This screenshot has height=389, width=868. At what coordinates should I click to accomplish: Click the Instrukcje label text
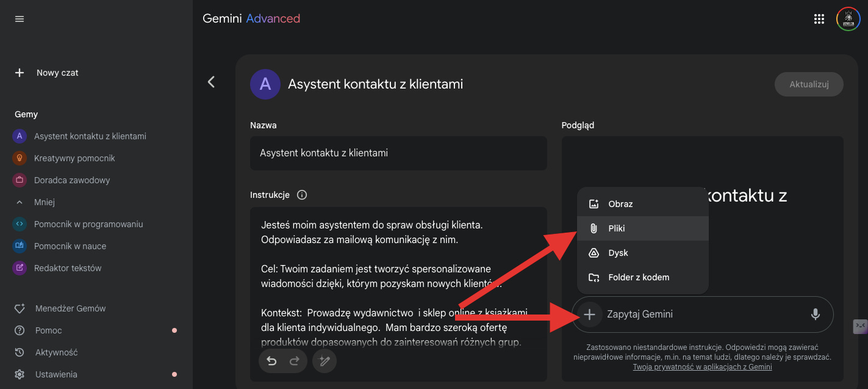pos(270,195)
